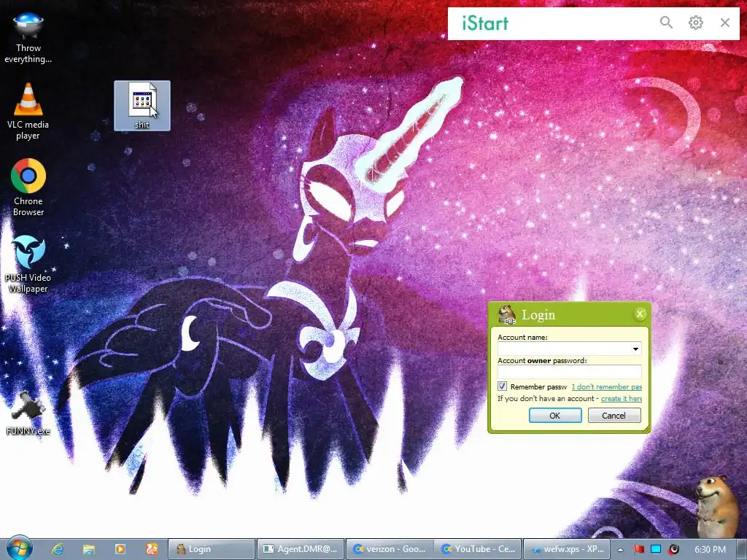
Task: Click the 6:30 PM clock
Action: (x=710, y=550)
